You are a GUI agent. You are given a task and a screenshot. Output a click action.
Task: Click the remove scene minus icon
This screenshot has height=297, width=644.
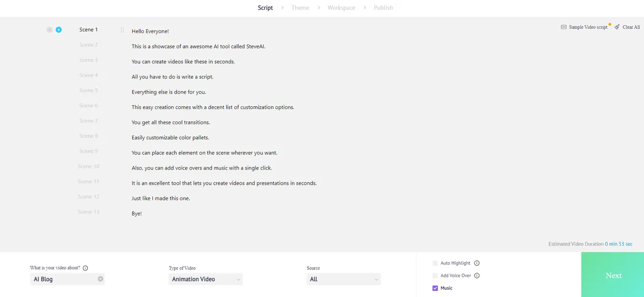point(49,30)
